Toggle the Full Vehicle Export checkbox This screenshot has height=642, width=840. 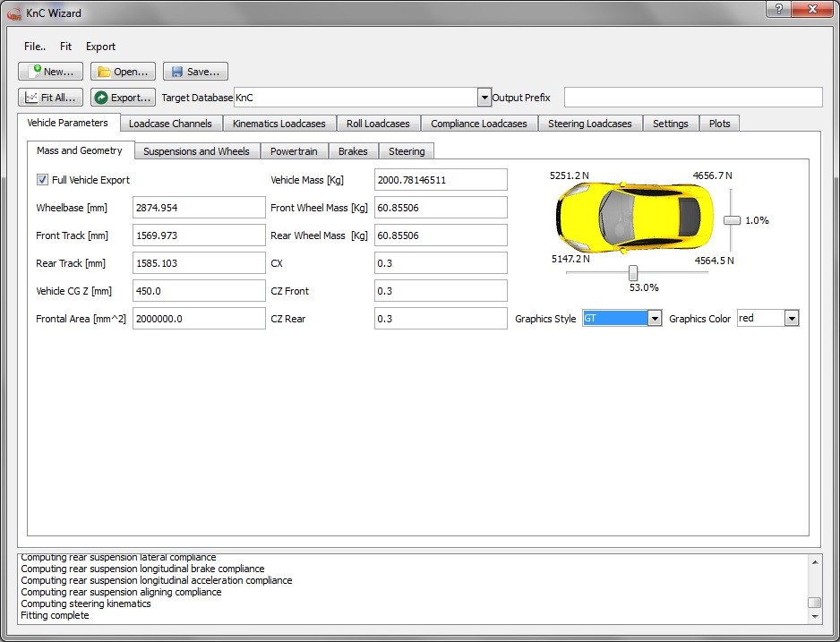point(42,180)
